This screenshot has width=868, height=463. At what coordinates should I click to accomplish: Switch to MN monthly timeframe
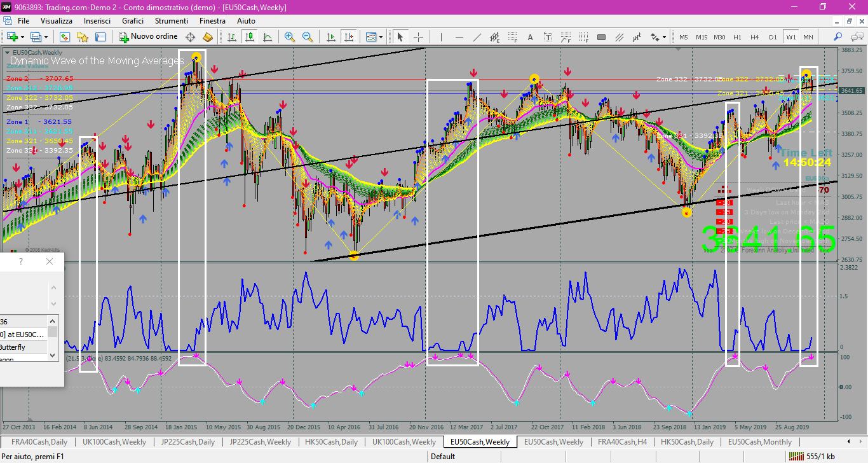(x=808, y=37)
